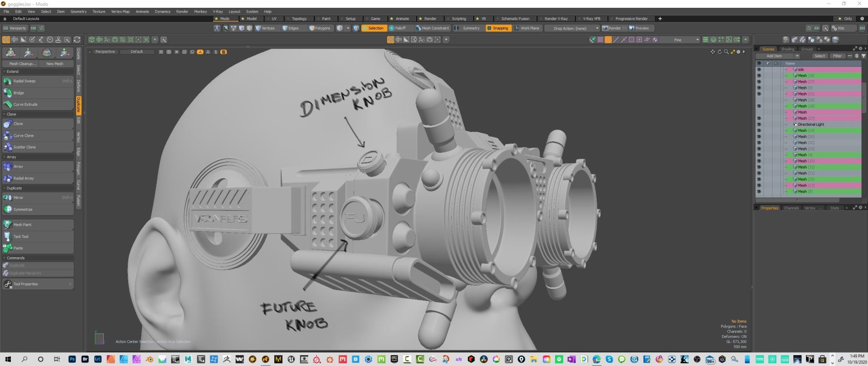The image size is (868, 366).
Task: Switch to the Shading tab
Action: coord(787,49)
